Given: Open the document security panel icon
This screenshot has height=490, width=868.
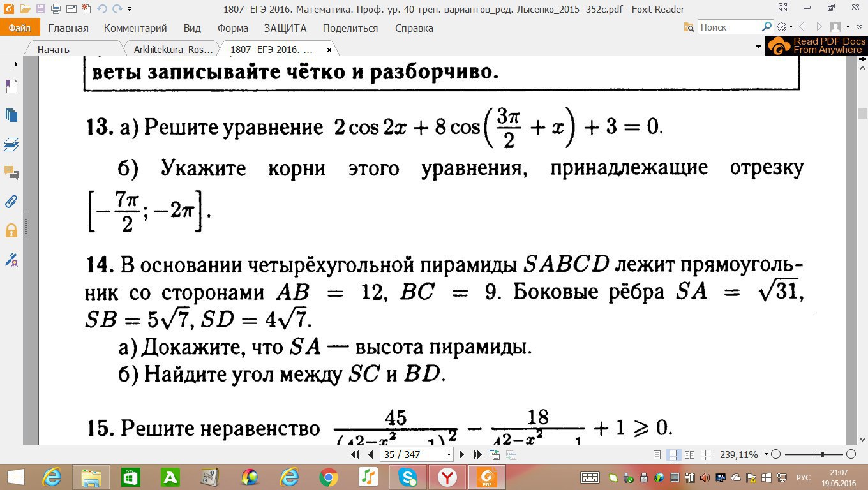Looking at the screenshot, I should click(11, 231).
